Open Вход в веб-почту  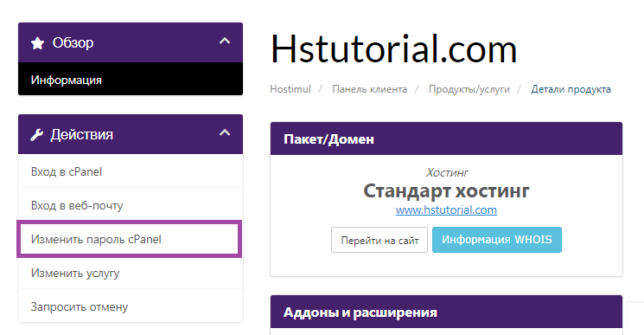(x=131, y=205)
